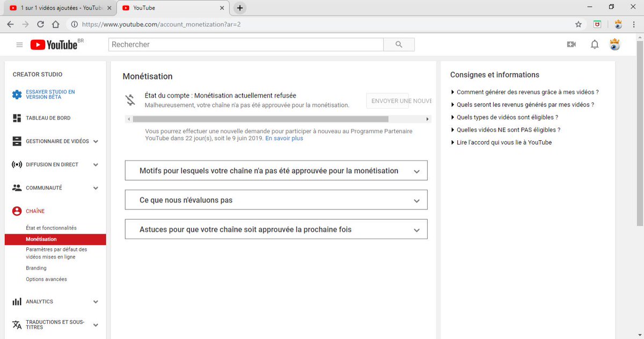Click the Chaîne person icon

click(17, 211)
